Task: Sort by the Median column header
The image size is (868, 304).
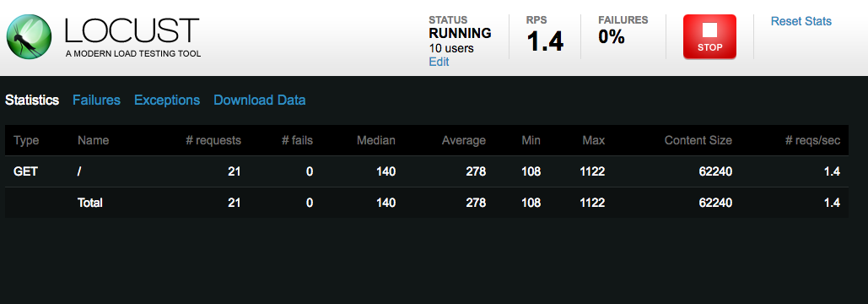Action: tap(376, 141)
